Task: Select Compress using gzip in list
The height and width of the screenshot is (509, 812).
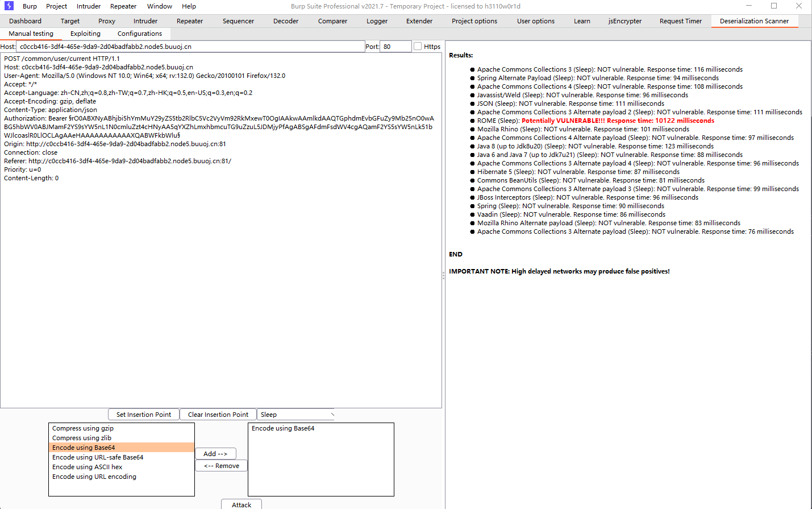Action: (83, 428)
